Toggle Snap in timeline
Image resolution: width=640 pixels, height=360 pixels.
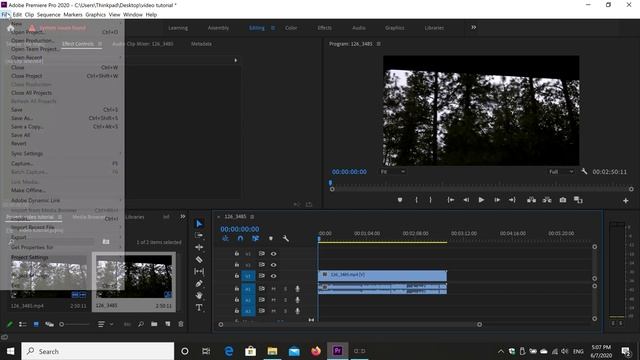pos(240,238)
